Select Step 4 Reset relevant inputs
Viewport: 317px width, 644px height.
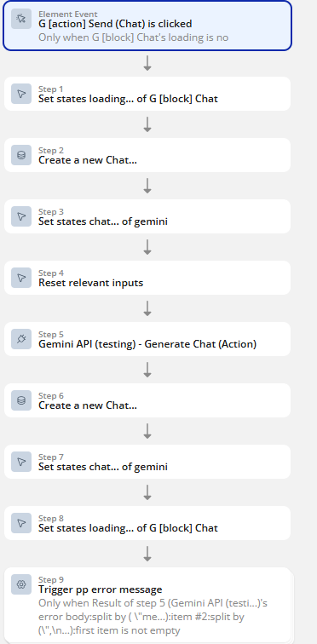coord(147,278)
